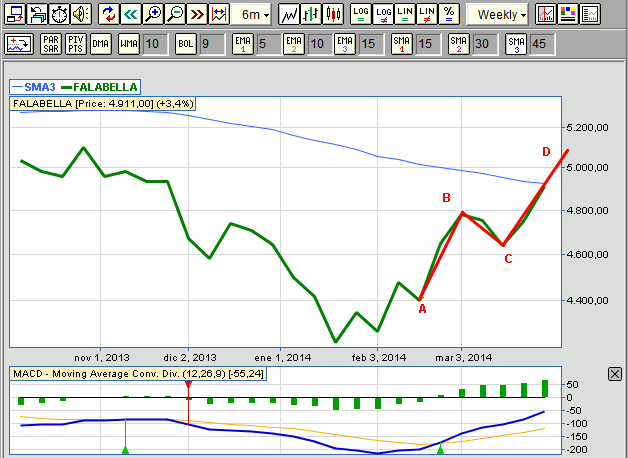Enable the SMA 3 moving average
Viewport: 628px width, 458px height.
pyautogui.click(x=515, y=44)
